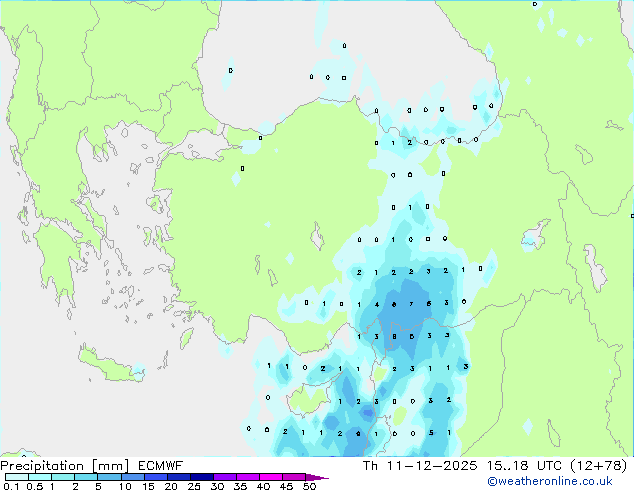Image resolution: width=634 pixels, height=490 pixels.
Task: Click the precipitation value '7' on the map
Action: [411, 304]
